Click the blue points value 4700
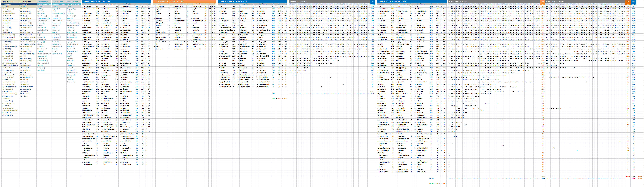644x187 pixels. [x=432, y=18]
